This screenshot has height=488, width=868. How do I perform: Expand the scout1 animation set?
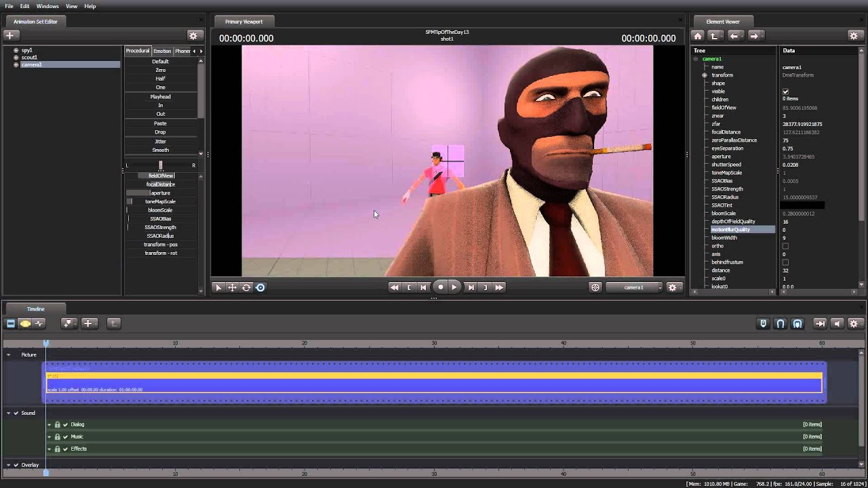point(16,58)
